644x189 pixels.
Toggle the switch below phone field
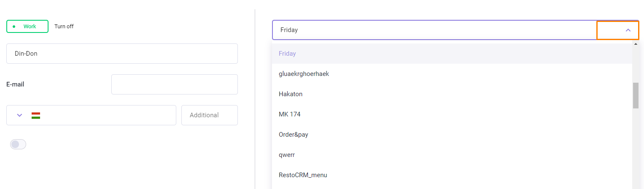tap(18, 144)
